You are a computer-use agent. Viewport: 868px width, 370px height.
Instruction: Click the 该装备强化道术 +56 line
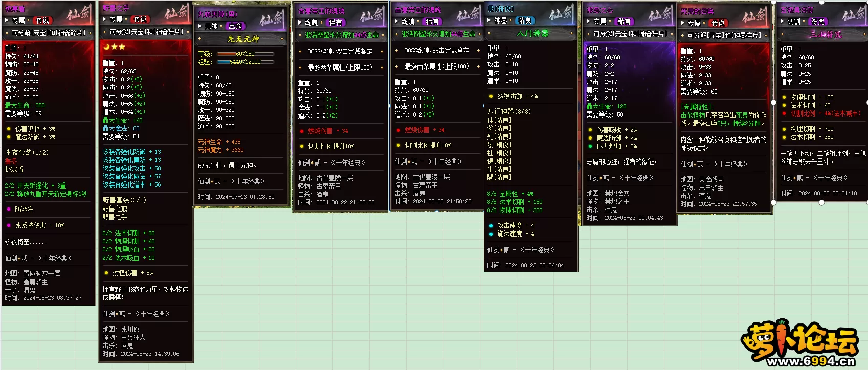[x=132, y=184]
